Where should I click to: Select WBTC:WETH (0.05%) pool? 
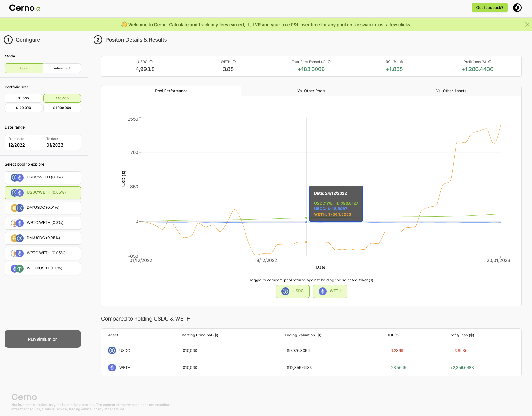point(43,253)
